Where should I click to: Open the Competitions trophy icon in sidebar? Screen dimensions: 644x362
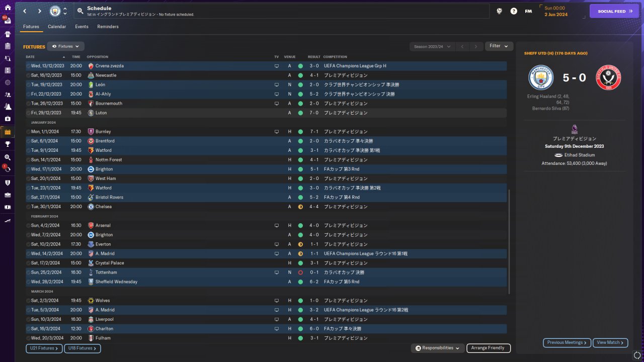click(x=7, y=144)
